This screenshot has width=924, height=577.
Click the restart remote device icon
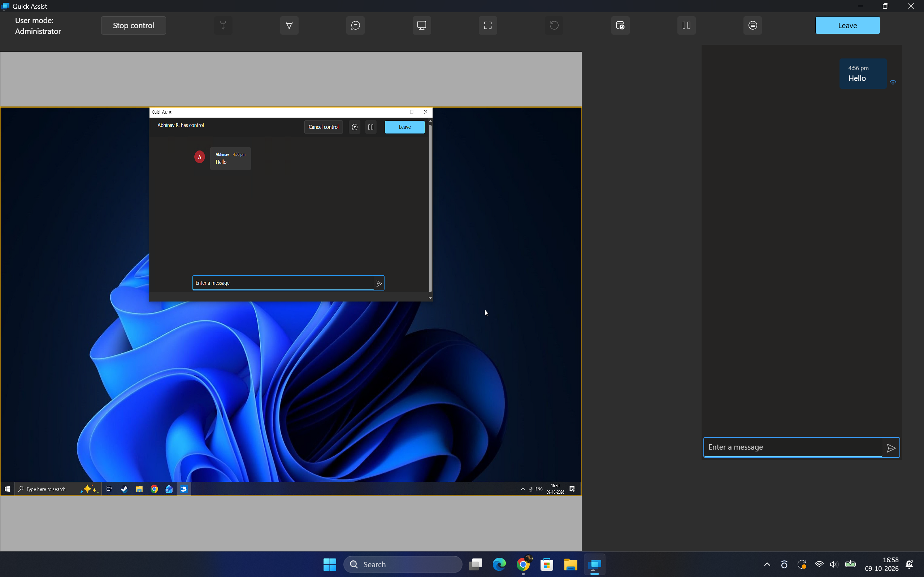[554, 25]
